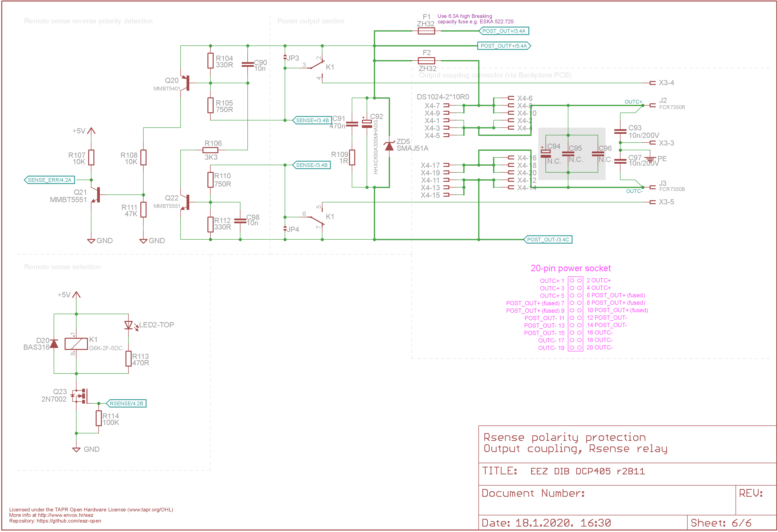This screenshot has height=532, width=778.
Task: Click capacitor C91 470n
Action: coord(352,124)
